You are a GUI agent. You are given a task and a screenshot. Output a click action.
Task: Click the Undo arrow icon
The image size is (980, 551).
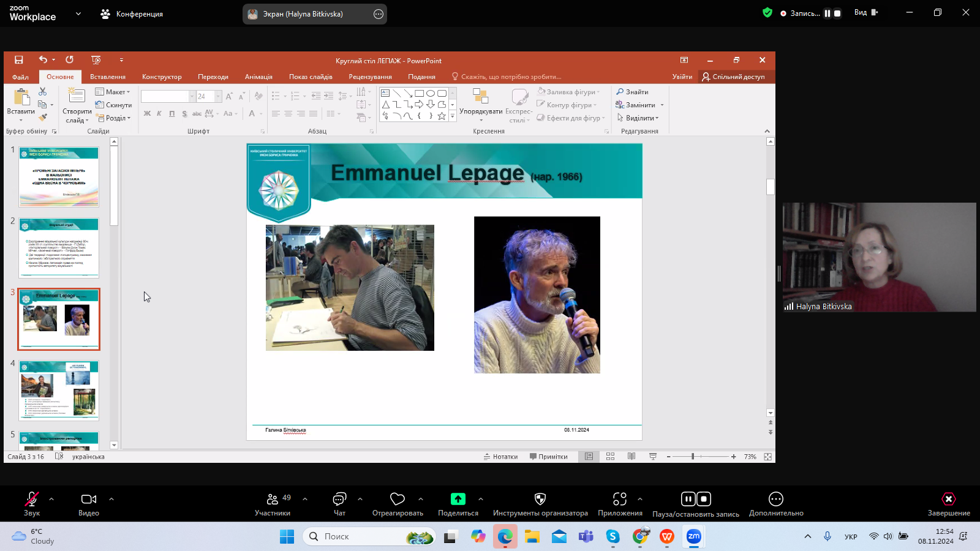pyautogui.click(x=43, y=60)
